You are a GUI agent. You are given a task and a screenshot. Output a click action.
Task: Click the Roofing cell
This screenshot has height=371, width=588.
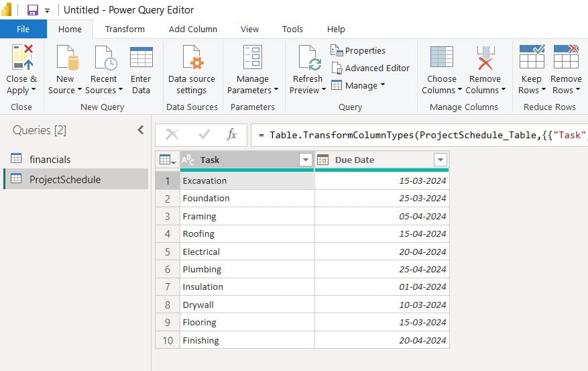click(247, 234)
